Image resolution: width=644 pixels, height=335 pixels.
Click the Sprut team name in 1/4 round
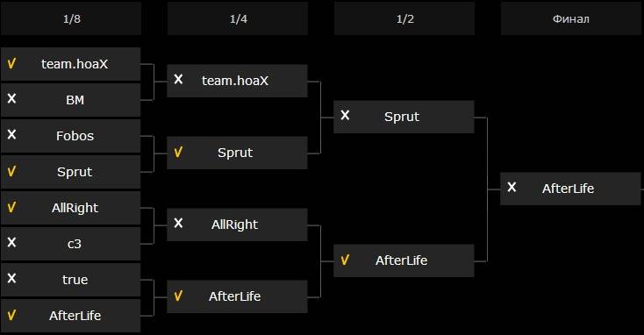pos(235,153)
